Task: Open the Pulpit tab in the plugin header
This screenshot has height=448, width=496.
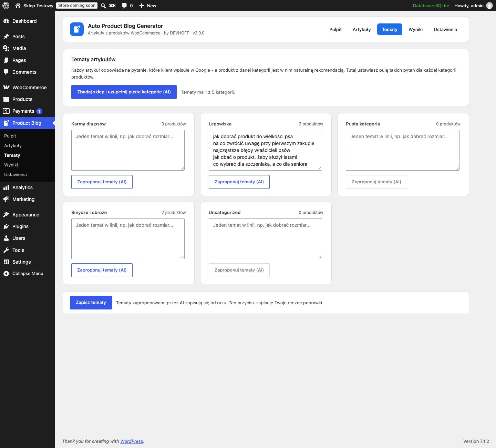Action: pos(335,29)
